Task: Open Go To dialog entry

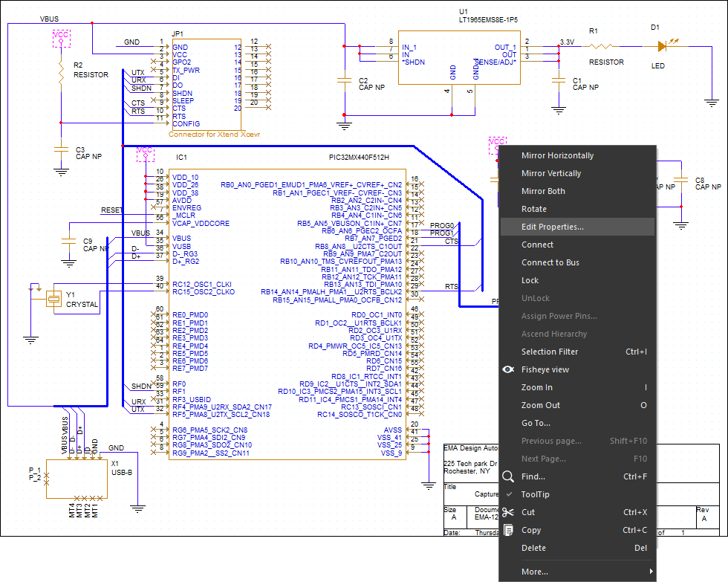Action: (x=577, y=423)
